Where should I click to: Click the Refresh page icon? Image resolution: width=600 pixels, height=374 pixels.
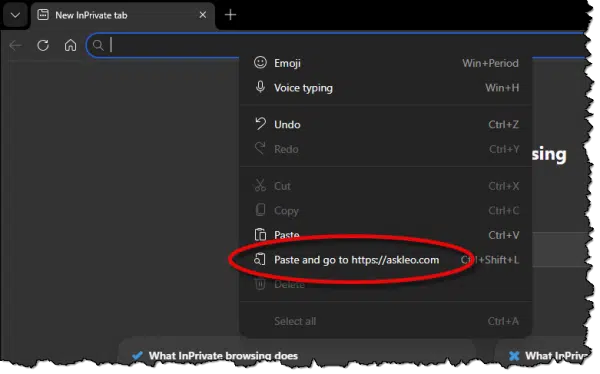pos(43,46)
